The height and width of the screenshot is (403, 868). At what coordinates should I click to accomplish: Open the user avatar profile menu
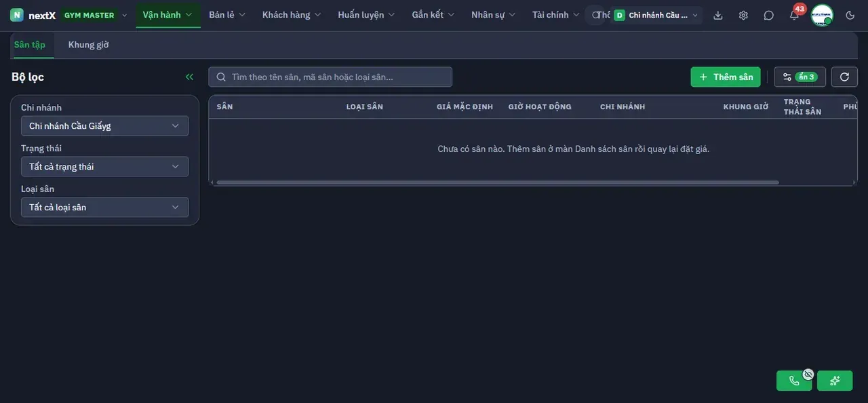pos(822,15)
